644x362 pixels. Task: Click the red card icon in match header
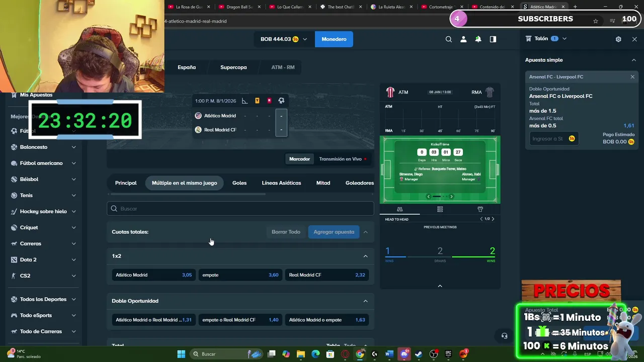269,101
